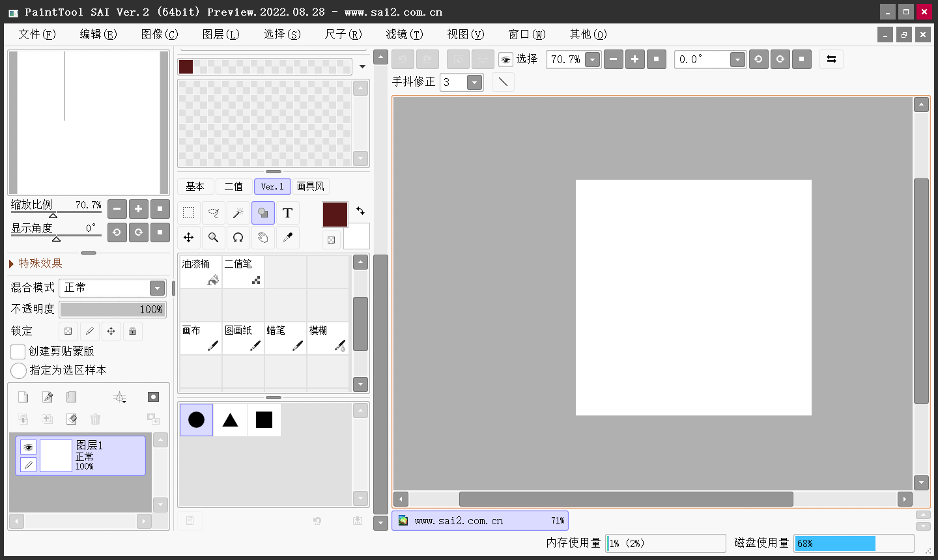
Task: Toggle the 选择 selection display eye
Action: [505, 60]
